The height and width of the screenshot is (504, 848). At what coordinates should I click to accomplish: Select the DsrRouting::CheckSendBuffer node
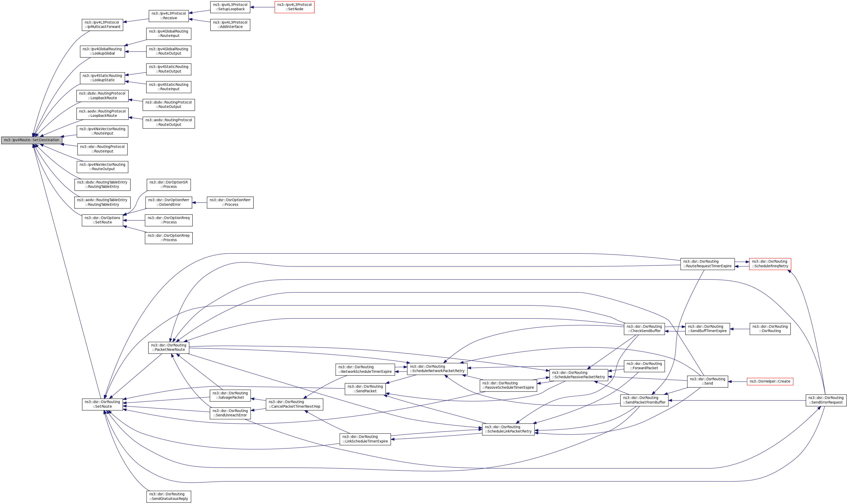point(644,329)
